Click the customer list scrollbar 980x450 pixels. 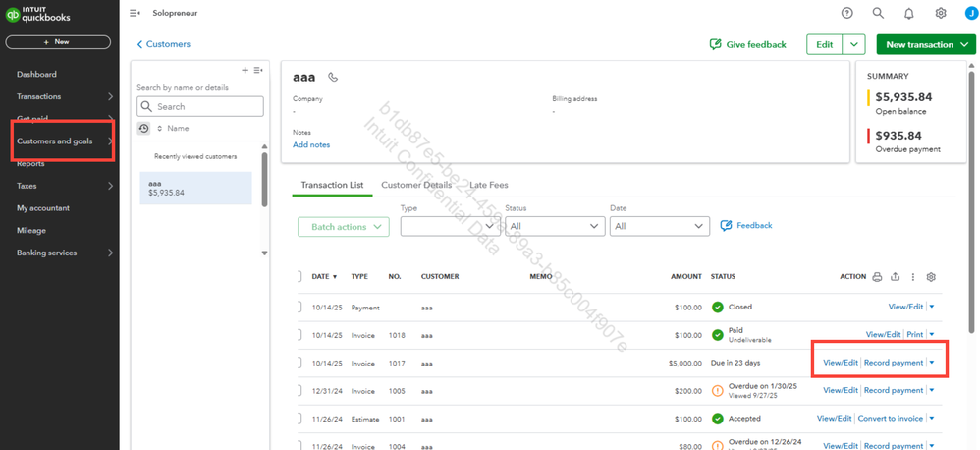265,181
